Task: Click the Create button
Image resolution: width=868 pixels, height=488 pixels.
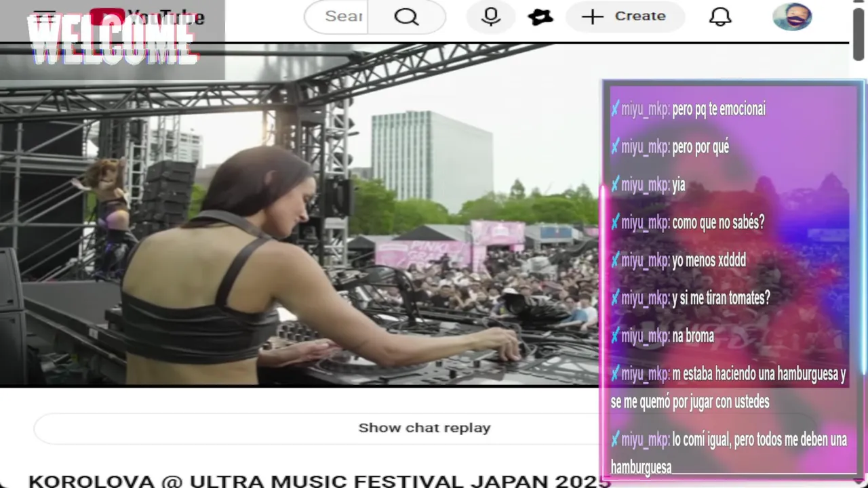Action: (625, 16)
